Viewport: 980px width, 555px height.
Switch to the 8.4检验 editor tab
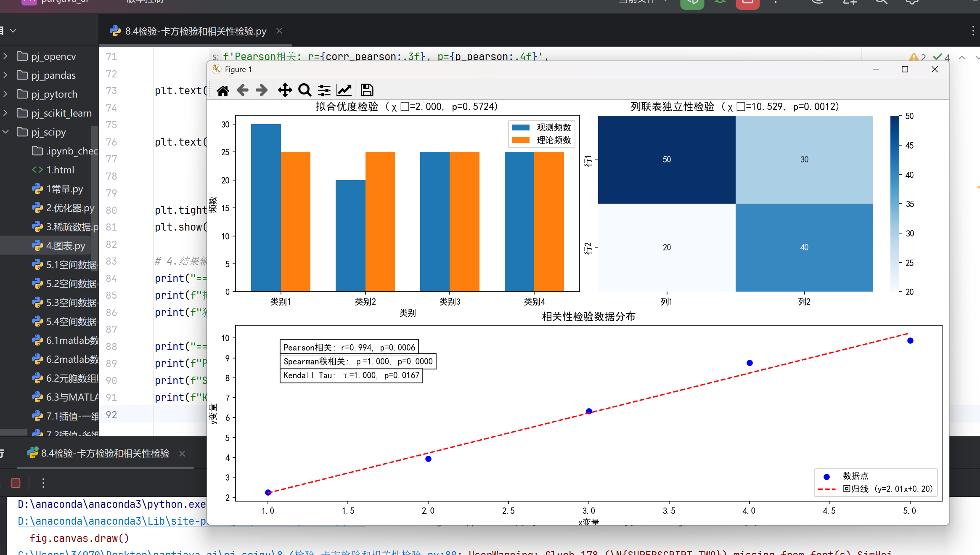tap(195, 31)
